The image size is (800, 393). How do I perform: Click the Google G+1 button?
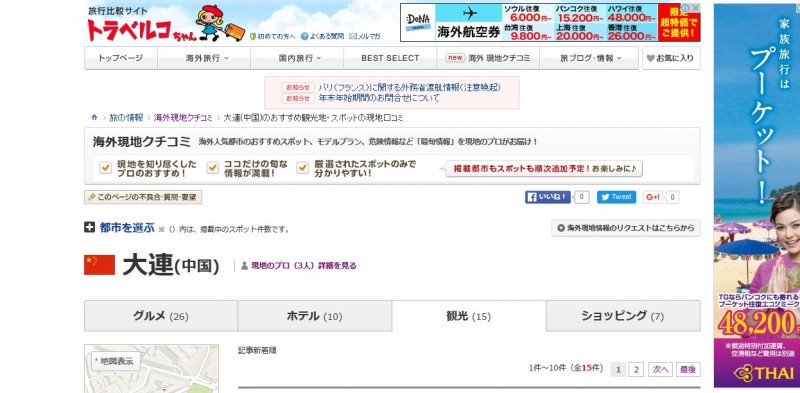pyautogui.click(x=653, y=197)
